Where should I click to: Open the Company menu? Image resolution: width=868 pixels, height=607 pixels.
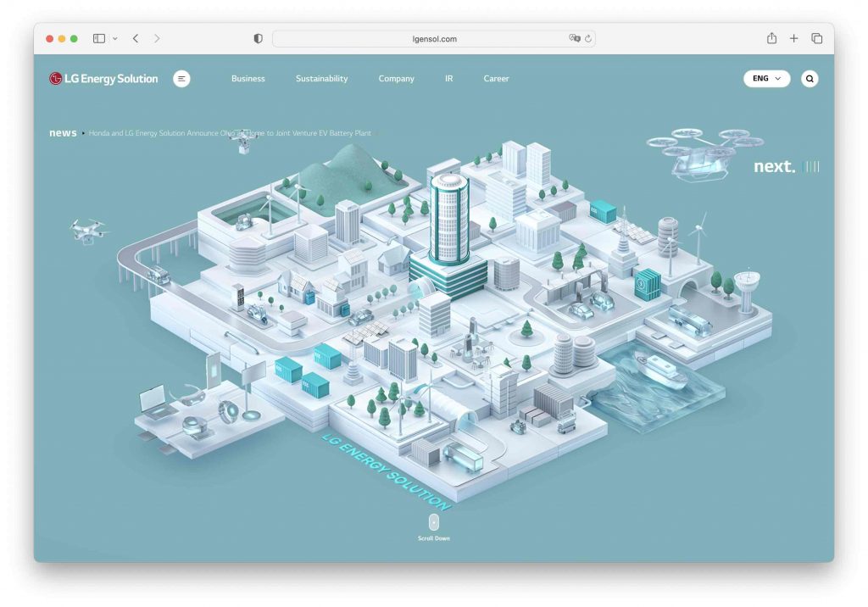tap(397, 79)
